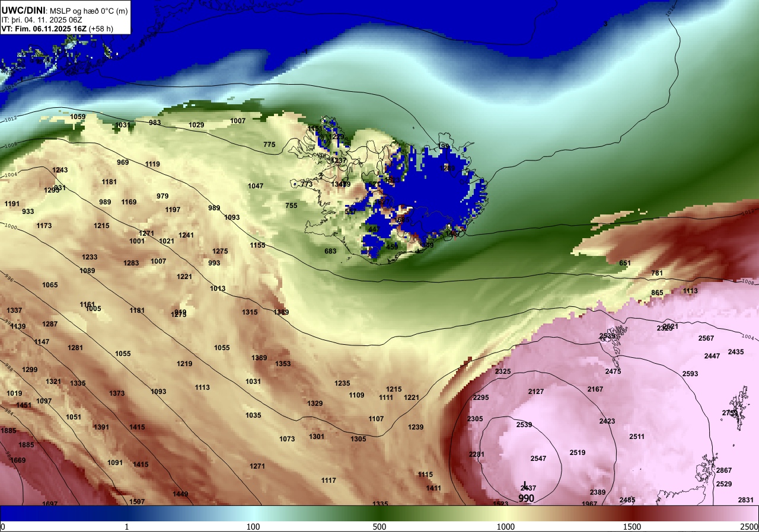Click the freezing-level value 2305
The image size is (759, 532).
475,419
